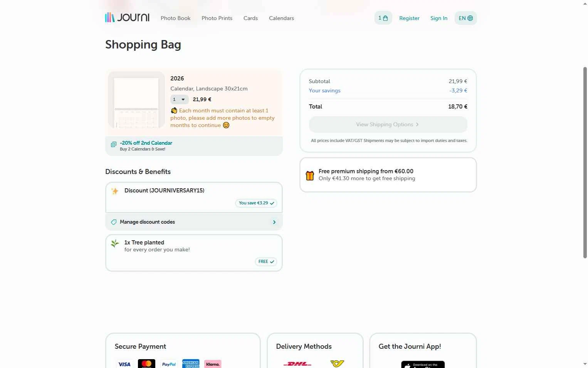Open the EN language globe selector
Image resolution: width=588 pixels, height=368 pixels.
click(465, 18)
